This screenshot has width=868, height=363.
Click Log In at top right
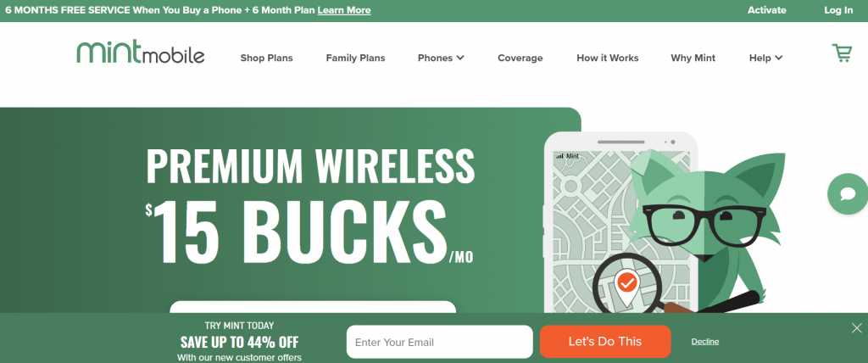click(838, 10)
